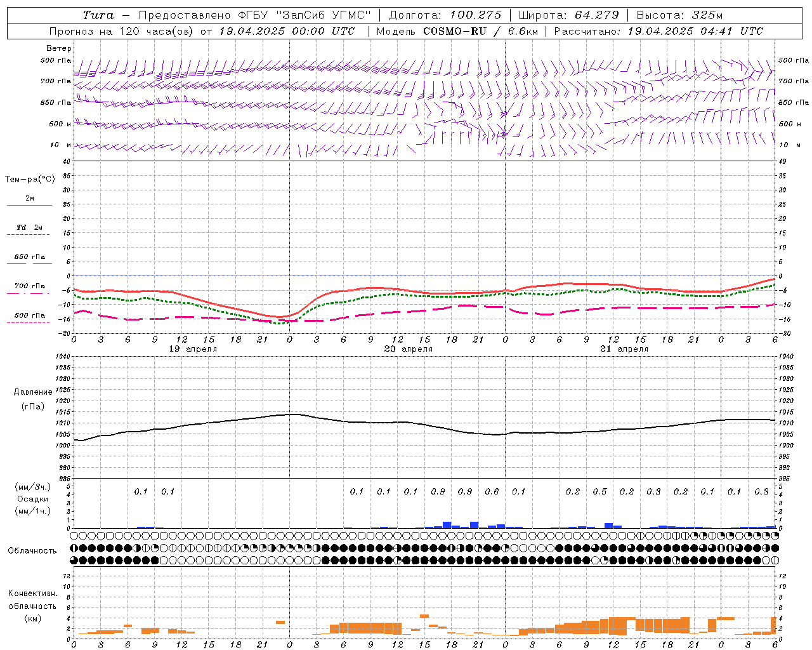Viewport: 812px width, 650px height.
Task: Click the "Тем-ра(°C)" temperature label
Action: [x=30, y=180]
